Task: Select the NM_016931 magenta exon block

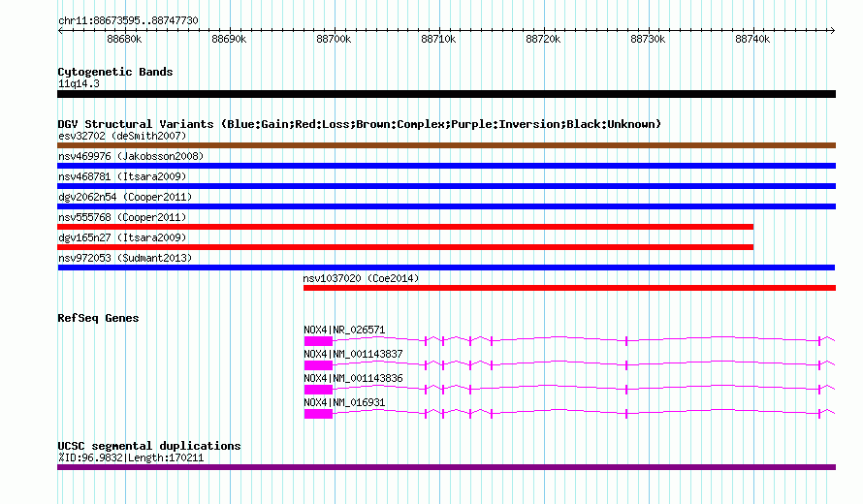Action: 318,414
